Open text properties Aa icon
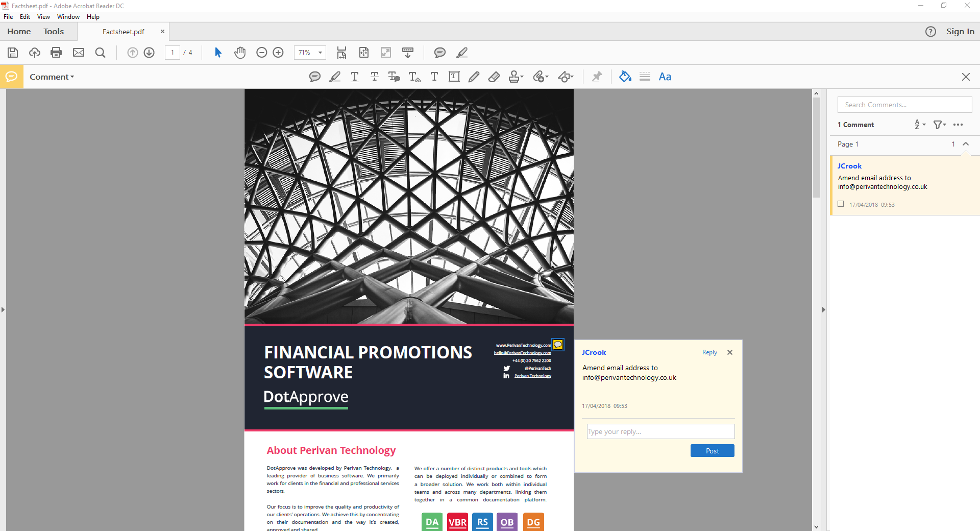This screenshot has width=980, height=531. click(665, 77)
